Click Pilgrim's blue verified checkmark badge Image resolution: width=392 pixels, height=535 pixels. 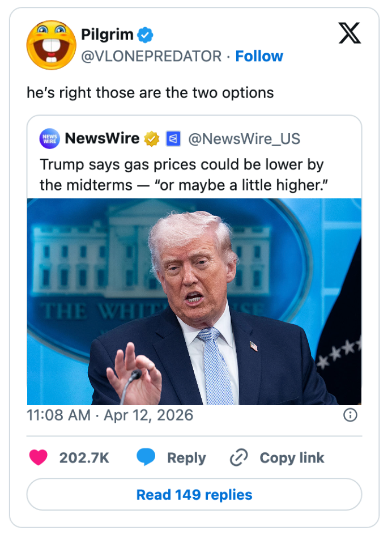146,35
